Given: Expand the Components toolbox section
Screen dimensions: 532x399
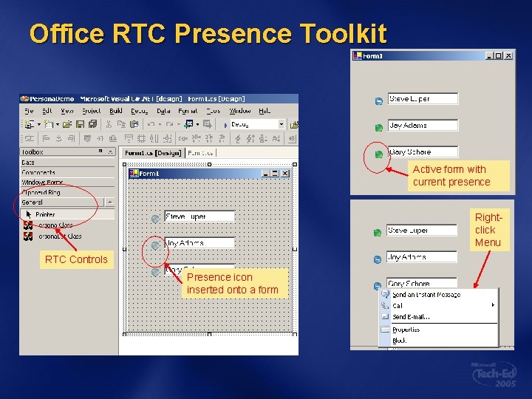Looking at the screenshot, I should 67,172.
